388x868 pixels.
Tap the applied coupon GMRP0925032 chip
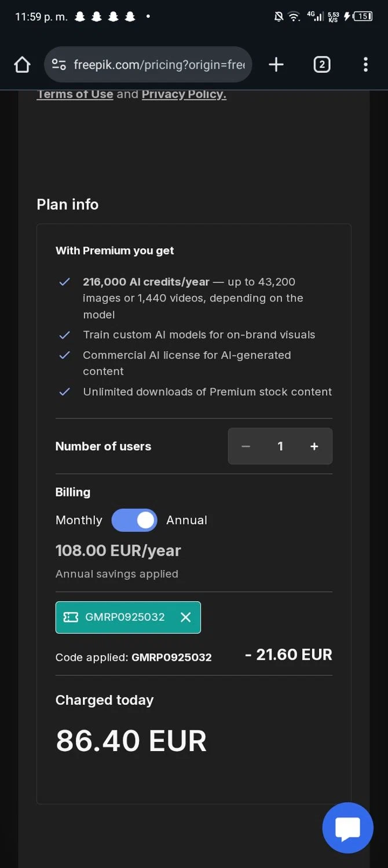(x=125, y=617)
